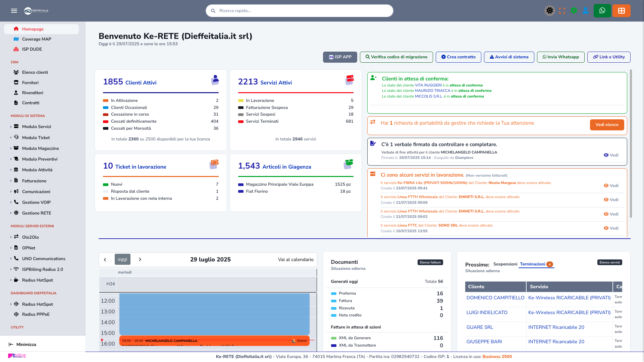Click the ISP APP button
Screen dimensions: 644x362
pyautogui.click(x=340, y=57)
